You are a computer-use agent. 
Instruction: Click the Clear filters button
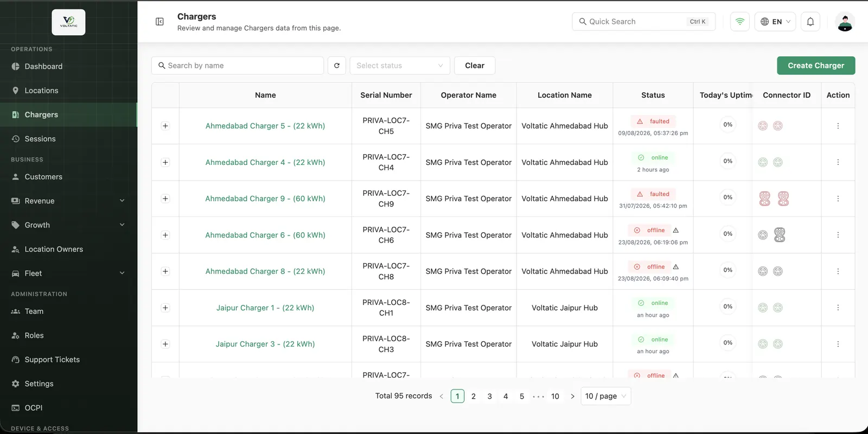[475, 66]
